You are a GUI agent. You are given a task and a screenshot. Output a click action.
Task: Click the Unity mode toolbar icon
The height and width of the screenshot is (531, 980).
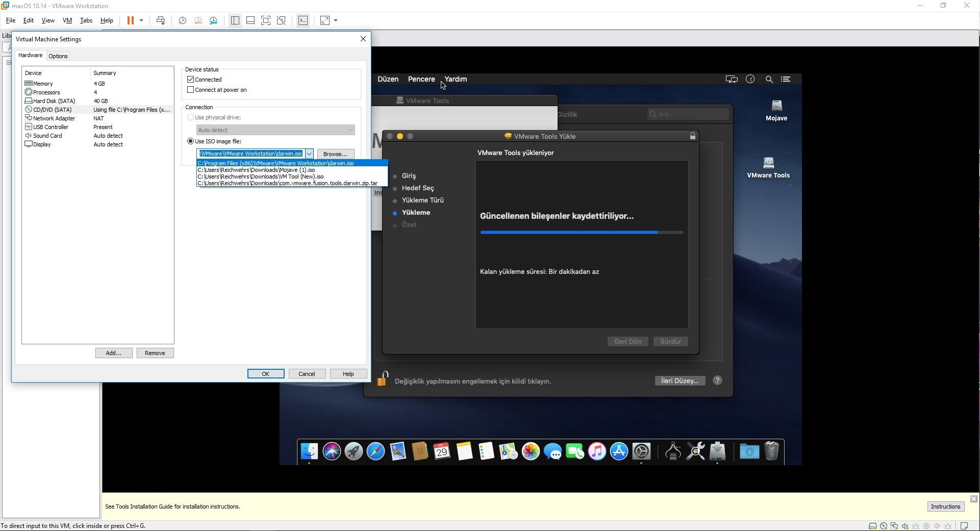[281, 20]
